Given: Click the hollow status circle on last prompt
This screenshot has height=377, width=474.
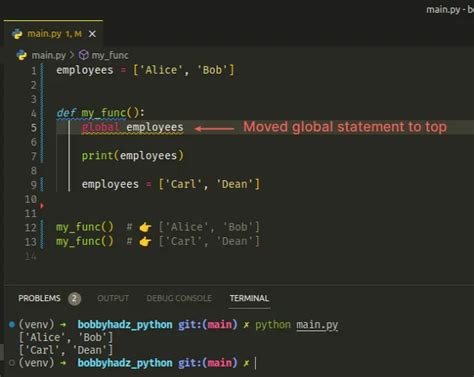Looking at the screenshot, I should [x=12, y=363].
